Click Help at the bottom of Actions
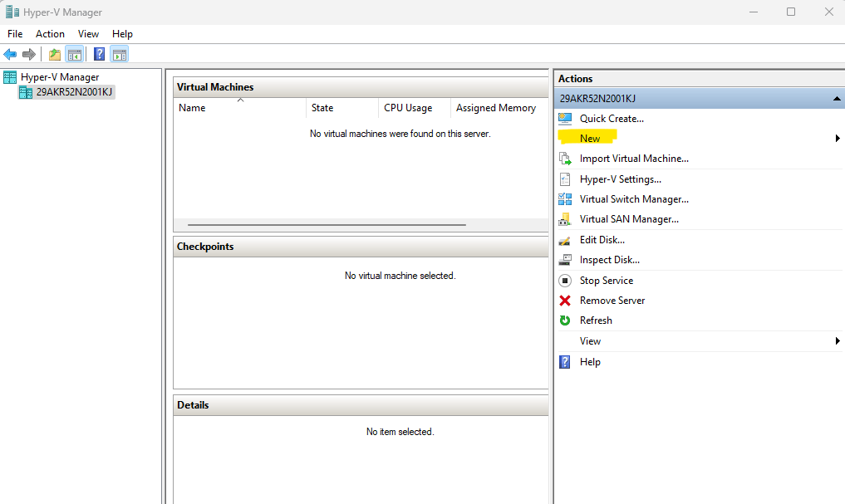Image resolution: width=845 pixels, height=504 pixels. coord(590,361)
